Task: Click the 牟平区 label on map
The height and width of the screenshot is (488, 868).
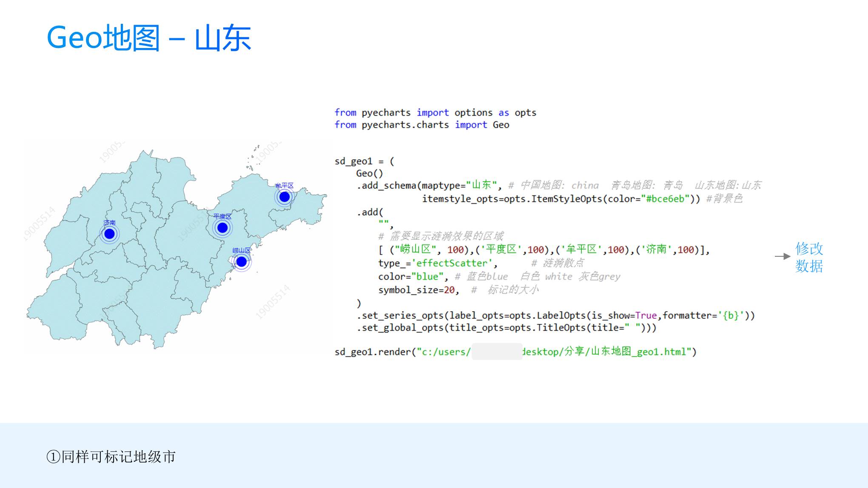Action: pos(285,185)
